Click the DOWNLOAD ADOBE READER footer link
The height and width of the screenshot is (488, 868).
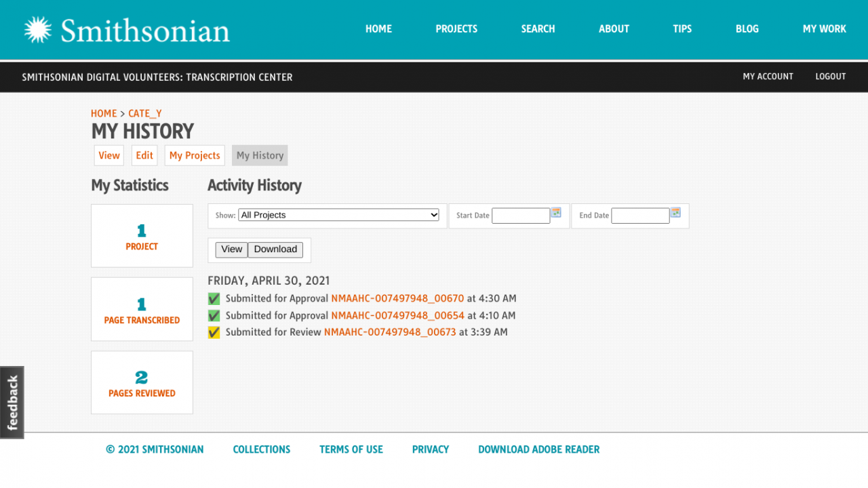click(539, 449)
